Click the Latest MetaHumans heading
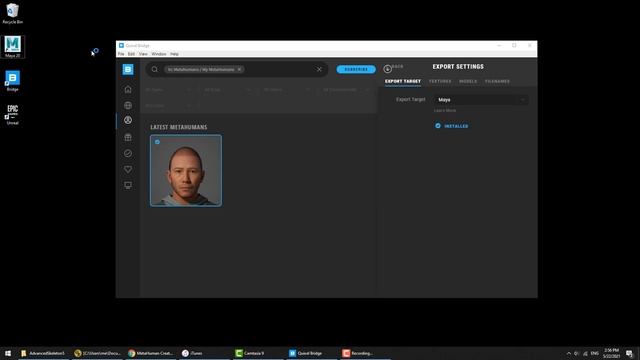 [x=178, y=127]
